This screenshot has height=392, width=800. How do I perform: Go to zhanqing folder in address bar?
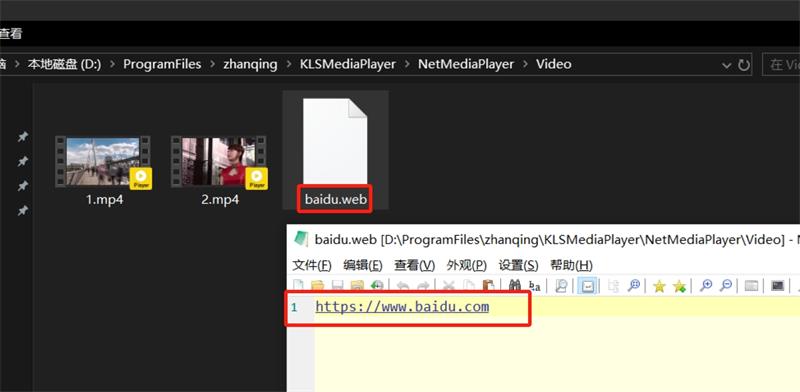pyautogui.click(x=250, y=64)
